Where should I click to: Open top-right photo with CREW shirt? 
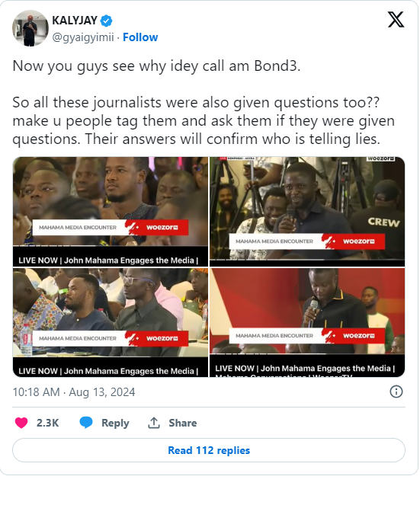coord(307,212)
